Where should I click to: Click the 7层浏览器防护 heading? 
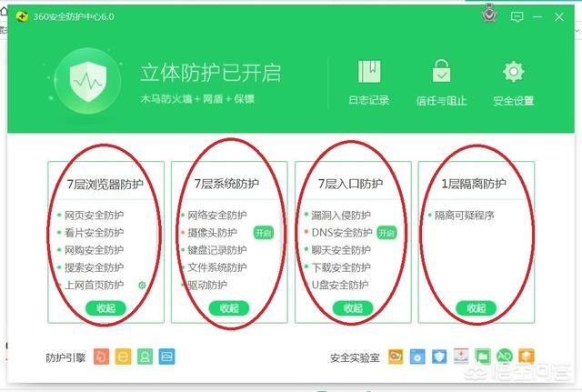pyautogui.click(x=105, y=184)
